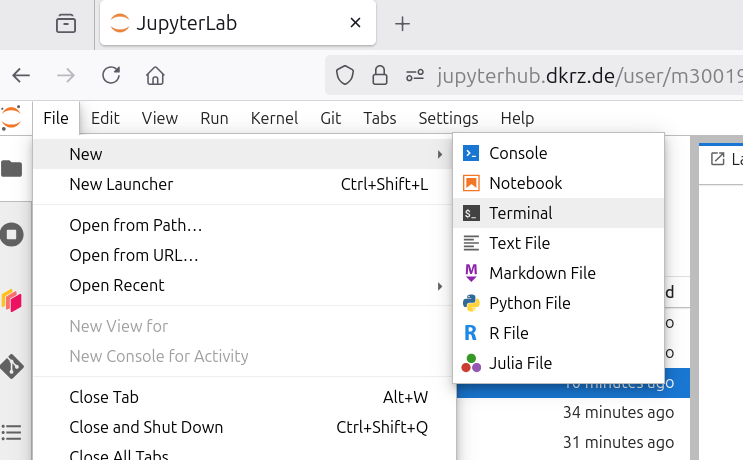Screen dimensions: 743x460
Task: Create a new Text File
Action: point(559,243)
